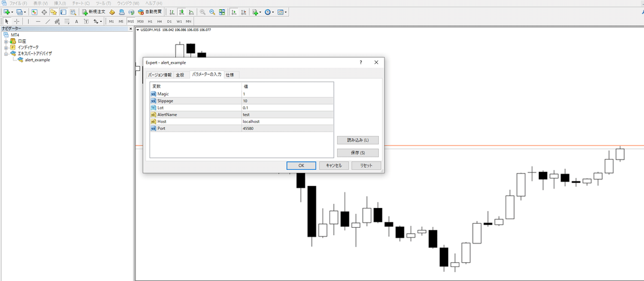
Task: Open the ウィンドウ (W) menu
Action: [x=128, y=3]
